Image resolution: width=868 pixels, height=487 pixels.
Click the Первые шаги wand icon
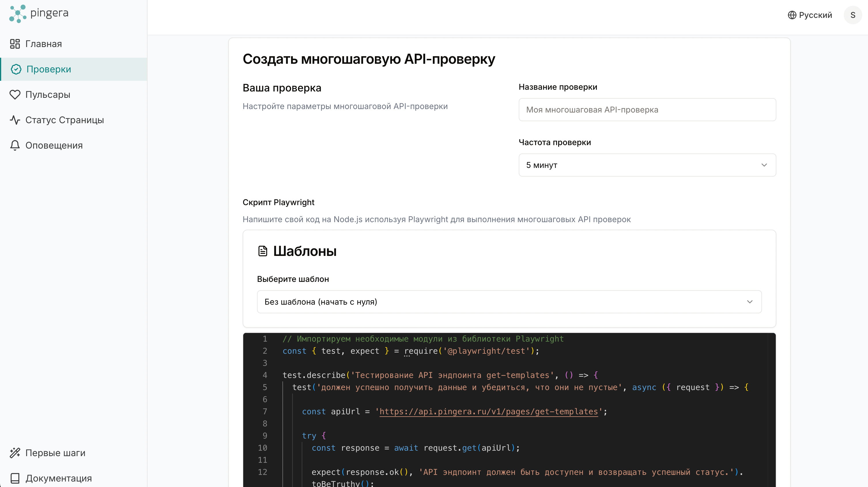point(15,453)
